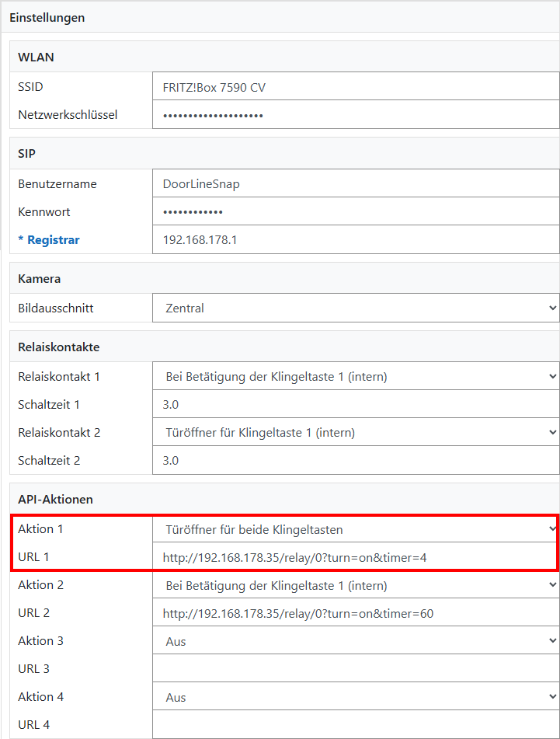Open the * Registrar link

coord(49,240)
